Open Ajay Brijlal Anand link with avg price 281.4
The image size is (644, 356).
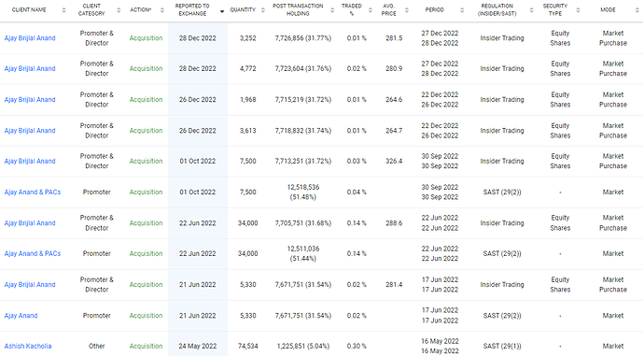(x=30, y=284)
